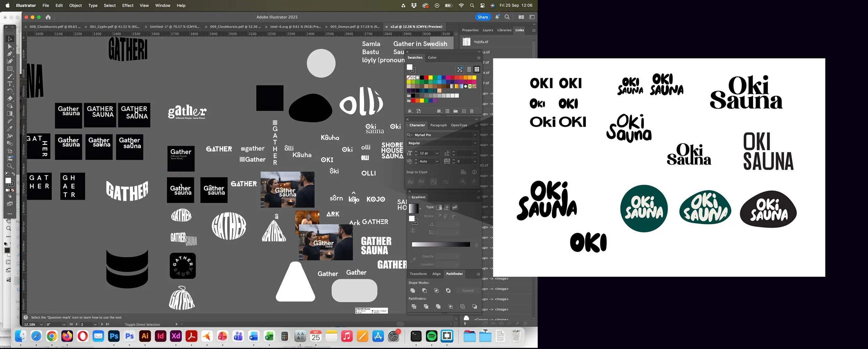The height and width of the screenshot is (349, 868).
Task: Open the font size 12 pt dropdown
Action: point(437,153)
